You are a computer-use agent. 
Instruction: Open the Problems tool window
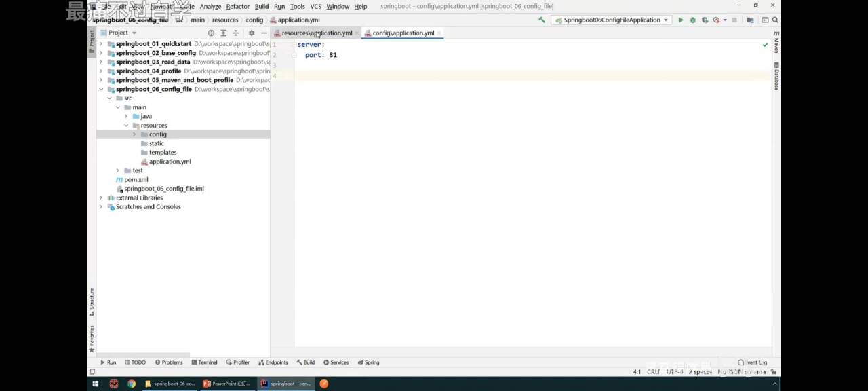[x=169, y=362]
